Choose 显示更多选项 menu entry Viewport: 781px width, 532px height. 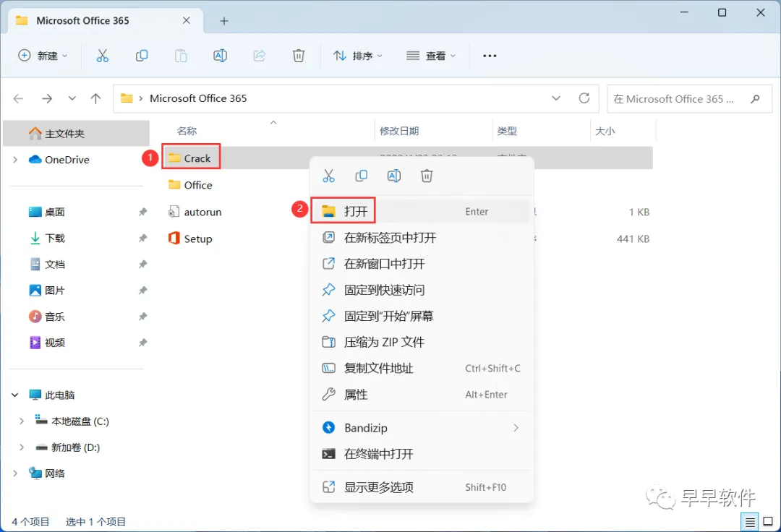420,487
